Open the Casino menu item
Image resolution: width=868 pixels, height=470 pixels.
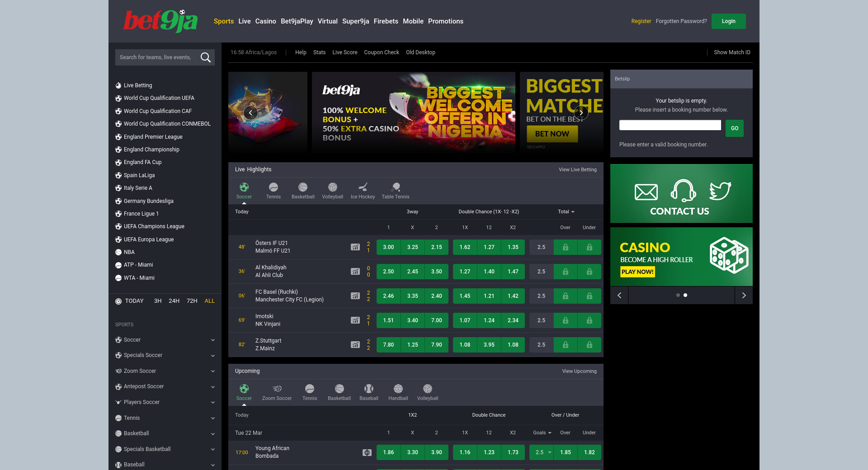[265, 21]
